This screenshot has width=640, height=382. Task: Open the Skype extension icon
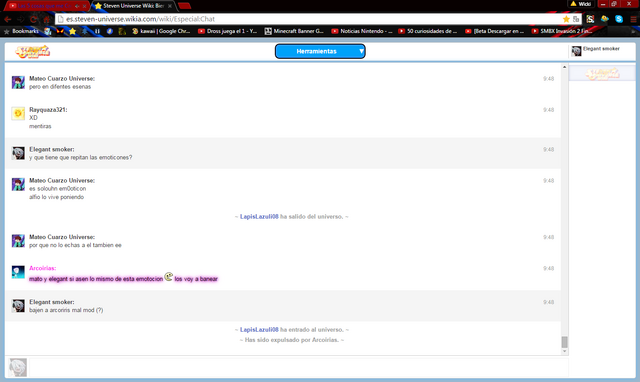[x=619, y=19]
